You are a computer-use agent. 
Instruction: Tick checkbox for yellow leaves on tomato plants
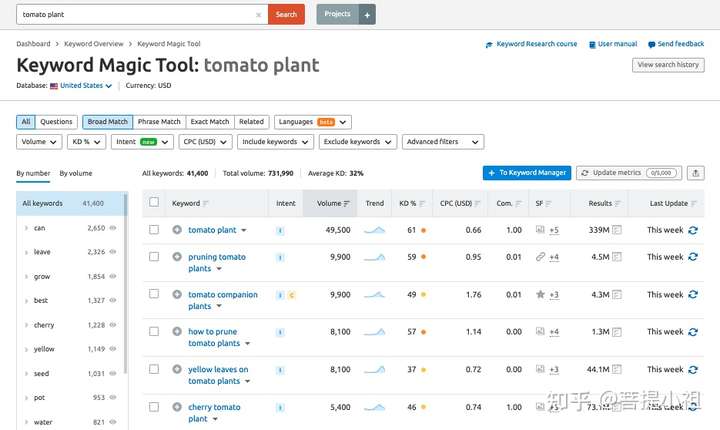(154, 369)
